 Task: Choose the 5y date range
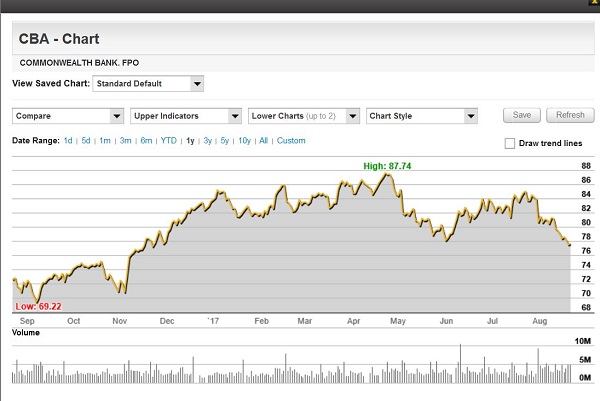[x=225, y=141]
